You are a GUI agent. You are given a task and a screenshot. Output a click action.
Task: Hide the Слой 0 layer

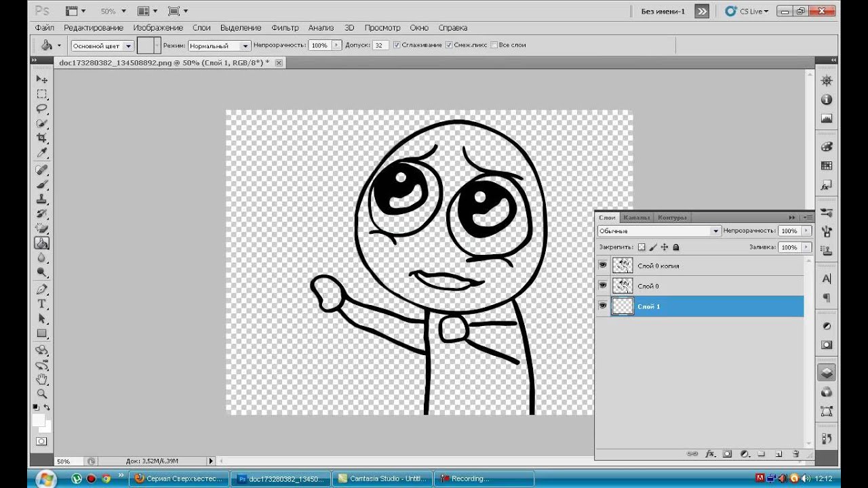(x=603, y=285)
